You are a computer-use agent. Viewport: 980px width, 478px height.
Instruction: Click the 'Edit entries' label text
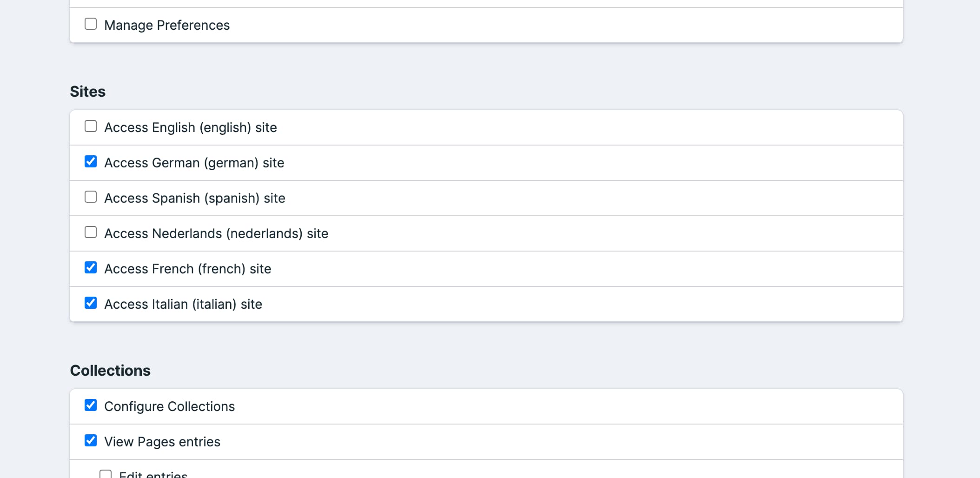pos(153,475)
